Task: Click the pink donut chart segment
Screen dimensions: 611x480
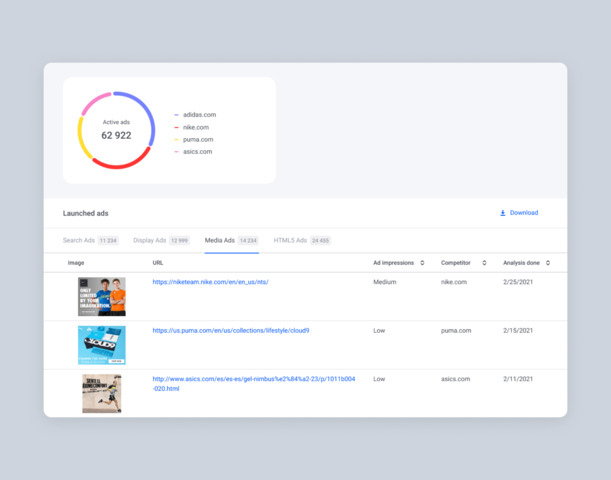Action: (92, 101)
